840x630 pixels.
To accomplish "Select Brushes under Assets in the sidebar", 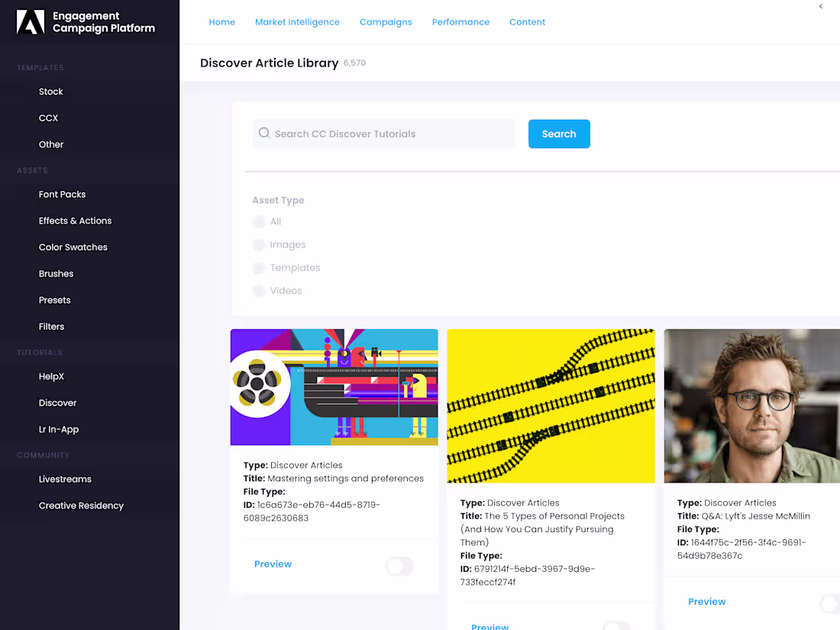I will point(56,273).
